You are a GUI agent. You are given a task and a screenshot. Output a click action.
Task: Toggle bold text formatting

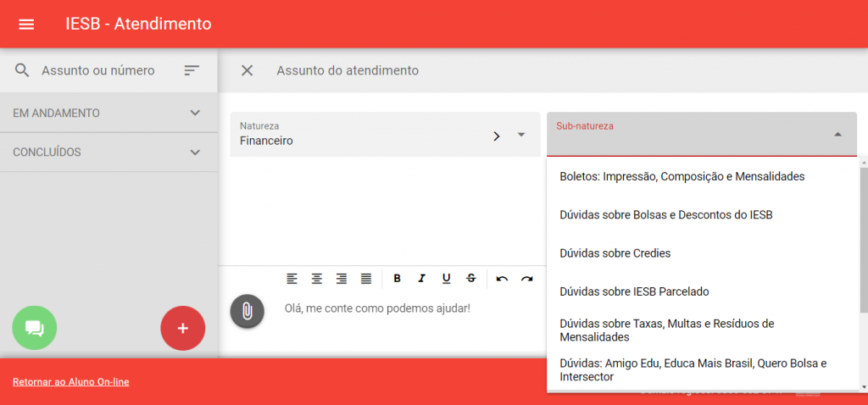click(397, 279)
